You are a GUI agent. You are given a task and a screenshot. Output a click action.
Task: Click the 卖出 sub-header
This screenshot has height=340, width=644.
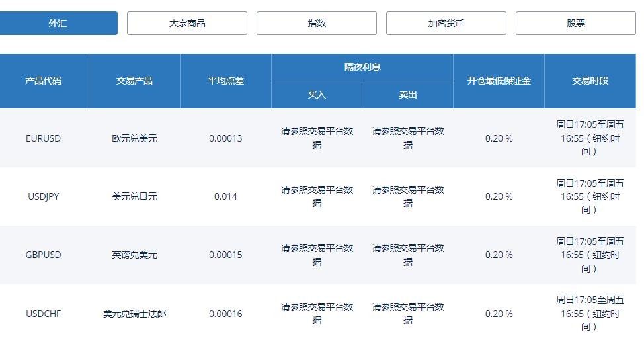[x=408, y=95]
